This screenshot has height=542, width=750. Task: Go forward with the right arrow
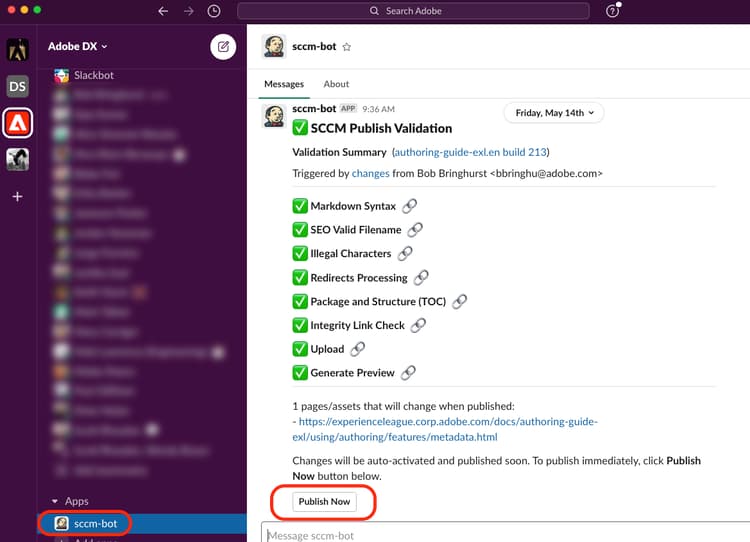pos(188,11)
